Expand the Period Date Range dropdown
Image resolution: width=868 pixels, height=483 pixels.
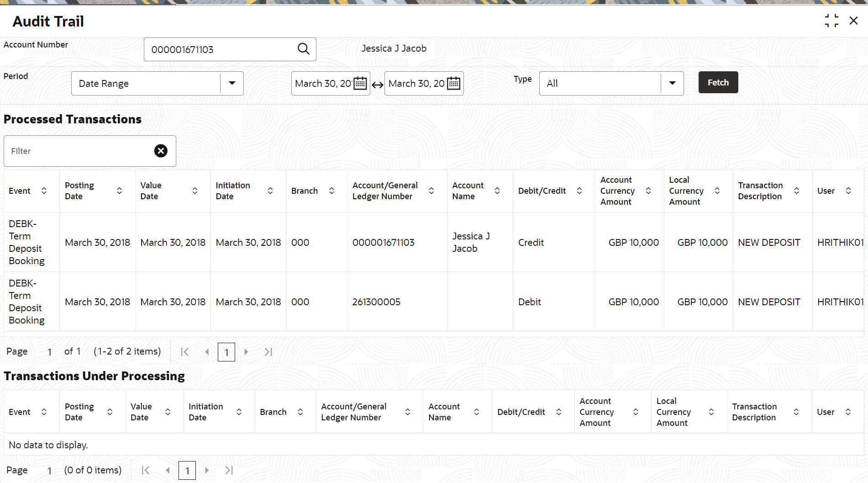[x=232, y=83]
